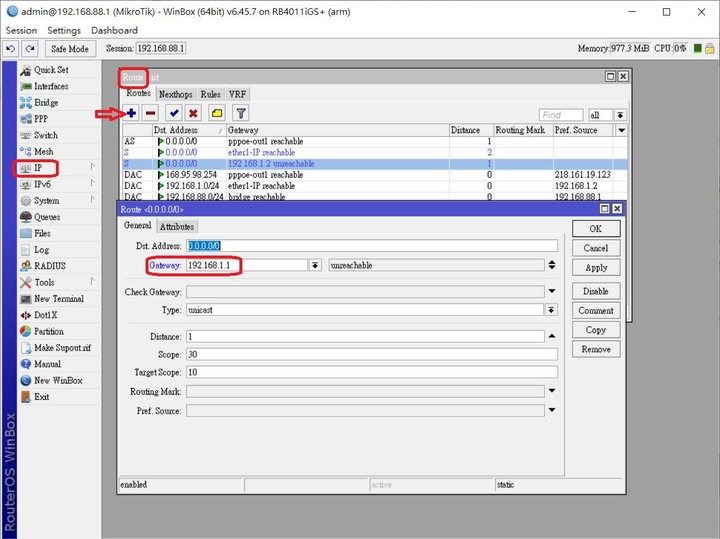Click Cancel in Route dialog
This screenshot has width=720, height=539.
(x=596, y=248)
